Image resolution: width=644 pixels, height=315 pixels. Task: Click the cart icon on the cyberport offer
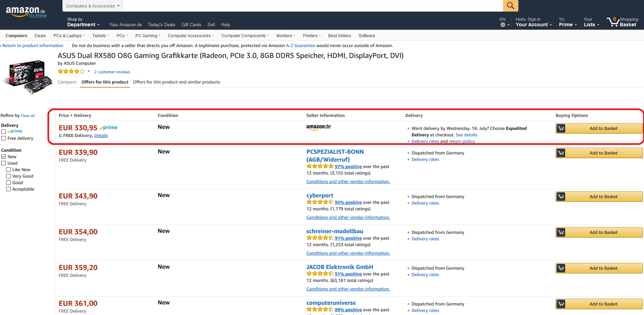click(x=561, y=197)
